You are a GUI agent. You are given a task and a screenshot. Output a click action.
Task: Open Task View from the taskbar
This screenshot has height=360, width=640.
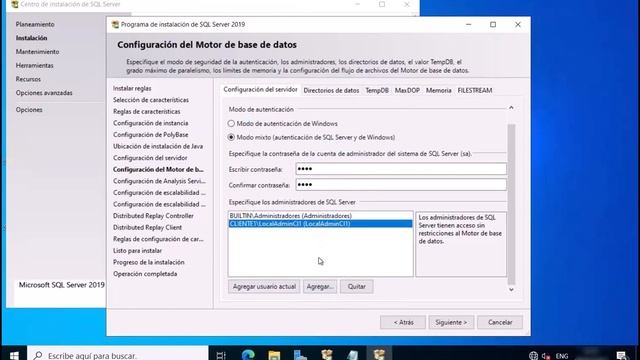tap(221, 355)
